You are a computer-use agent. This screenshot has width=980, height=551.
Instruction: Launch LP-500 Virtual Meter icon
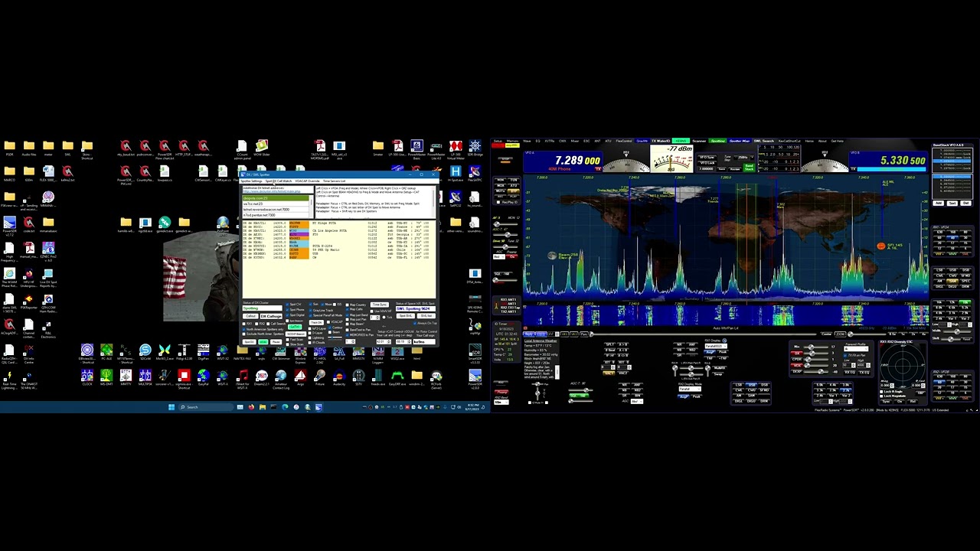[456, 150]
